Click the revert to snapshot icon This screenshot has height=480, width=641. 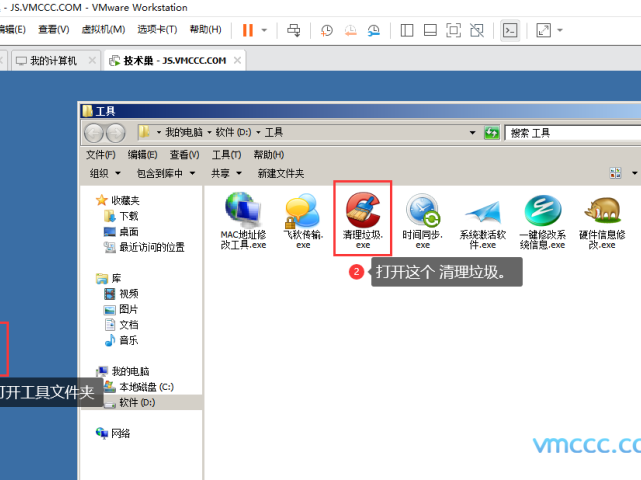350,30
